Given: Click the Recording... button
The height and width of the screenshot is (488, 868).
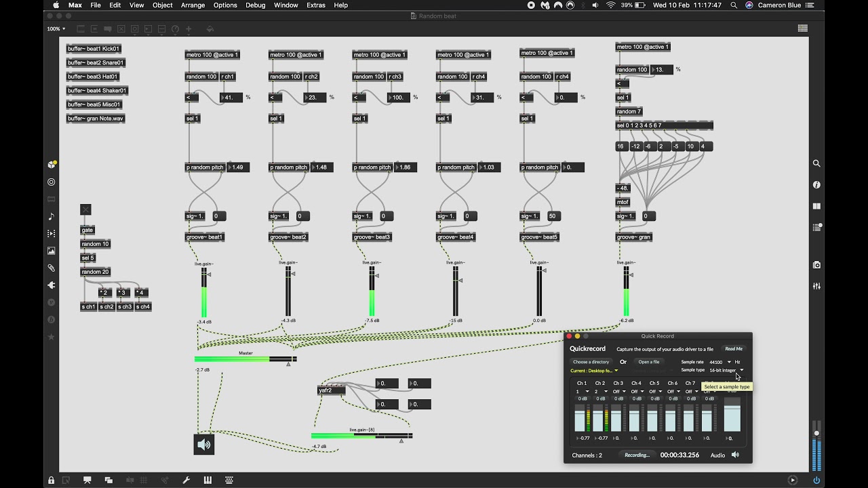Looking at the screenshot, I should tap(637, 455).
